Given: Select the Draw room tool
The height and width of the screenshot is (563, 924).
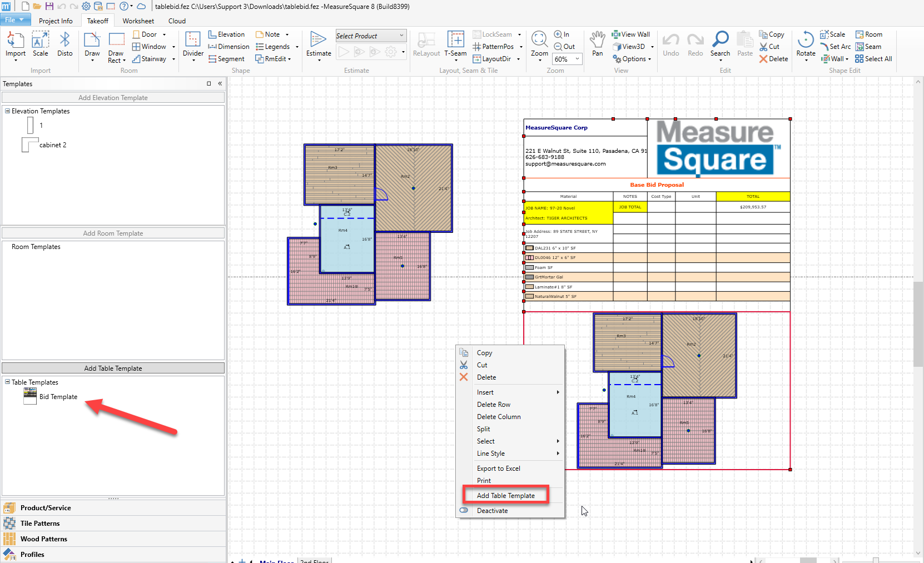Looking at the screenshot, I should tap(92, 46).
